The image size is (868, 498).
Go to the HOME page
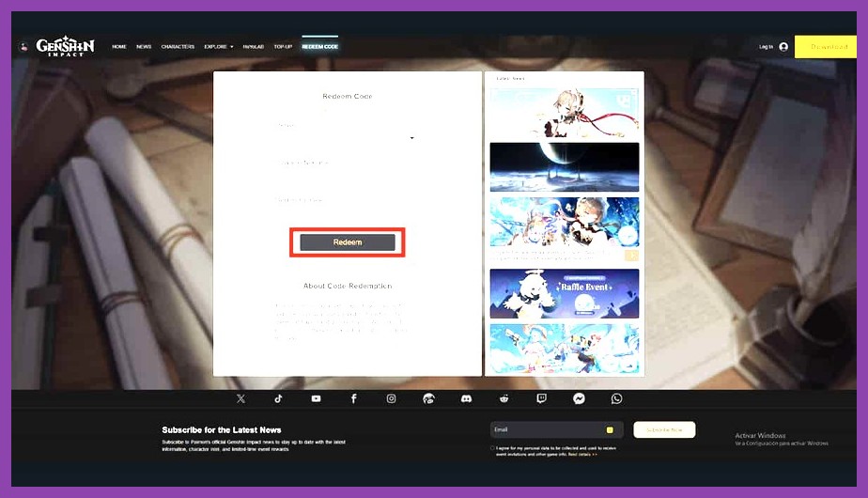(x=119, y=47)
